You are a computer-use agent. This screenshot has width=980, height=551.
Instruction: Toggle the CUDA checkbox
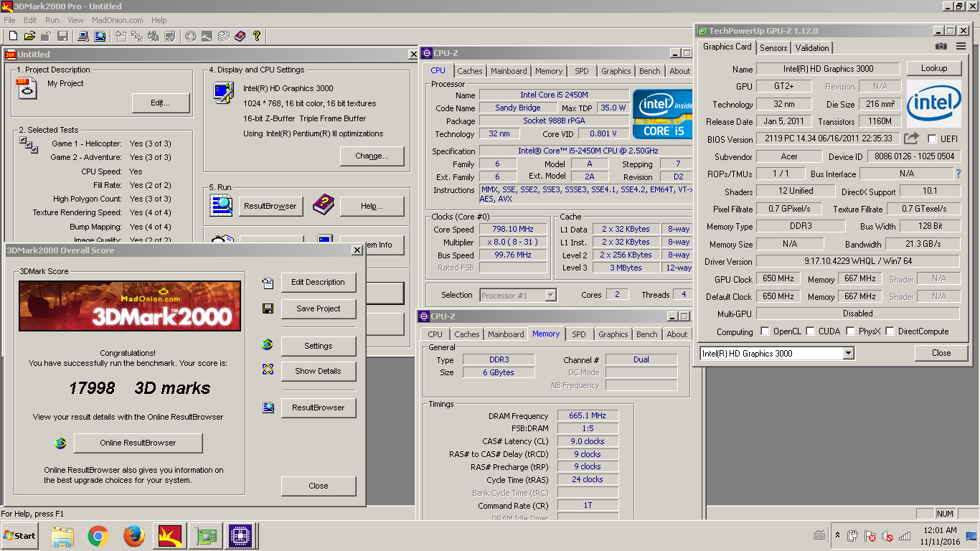tap(810, 331)
